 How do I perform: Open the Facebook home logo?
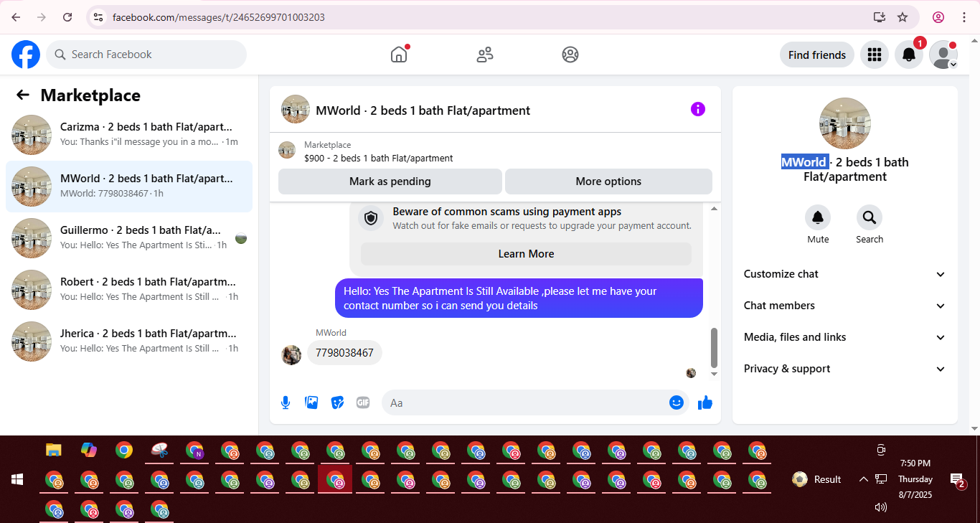26,55
